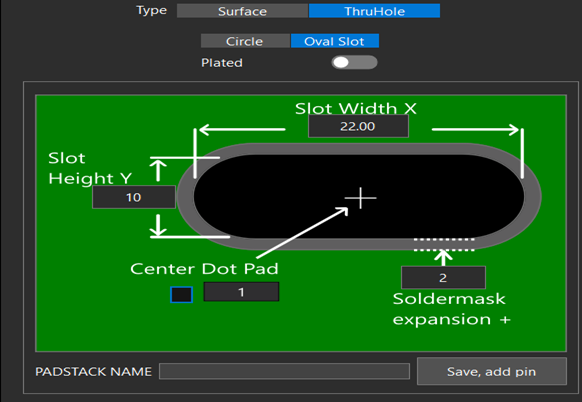The image size is (582, 402).
Task: Click the center crosshair in the slot
Action: point(360,198)
